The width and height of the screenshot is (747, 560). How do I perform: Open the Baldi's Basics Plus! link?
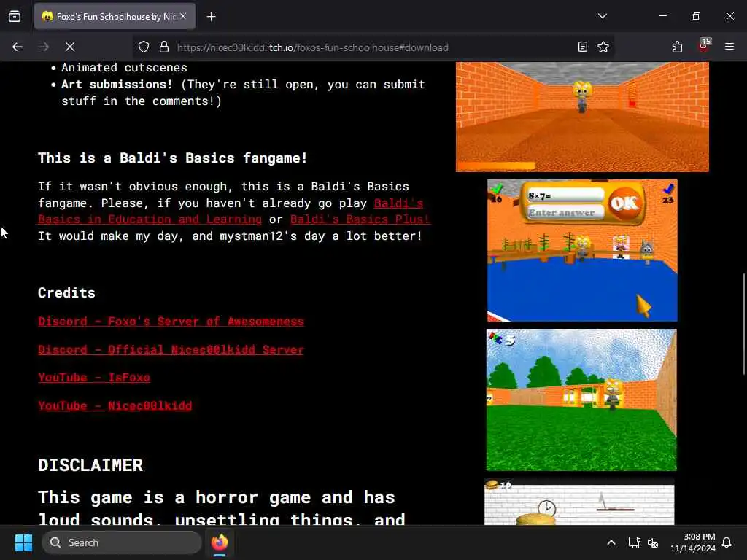pos(360,219)
